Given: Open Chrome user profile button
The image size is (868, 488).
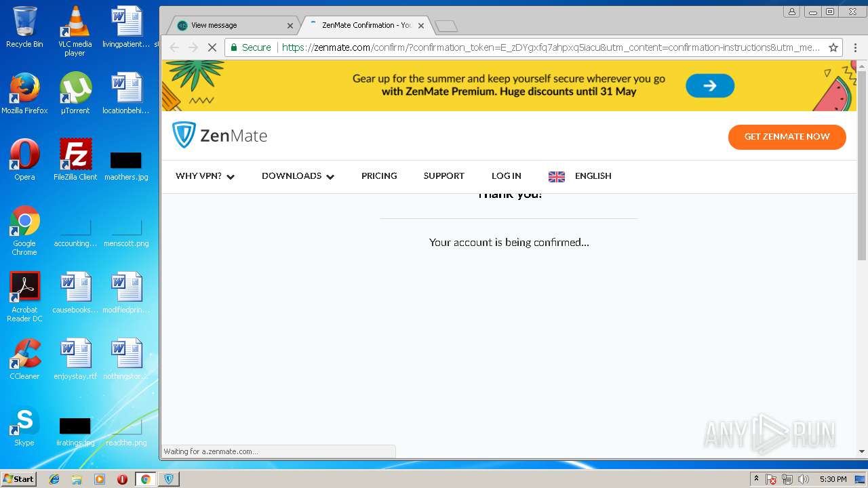Looking at the screenshot, I should pos(791,12).
